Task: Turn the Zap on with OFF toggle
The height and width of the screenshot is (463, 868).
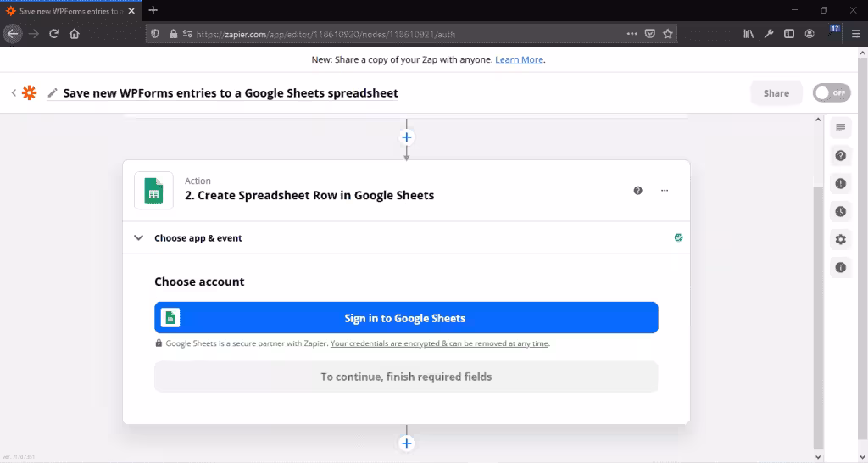Action: tap(831, 93)
